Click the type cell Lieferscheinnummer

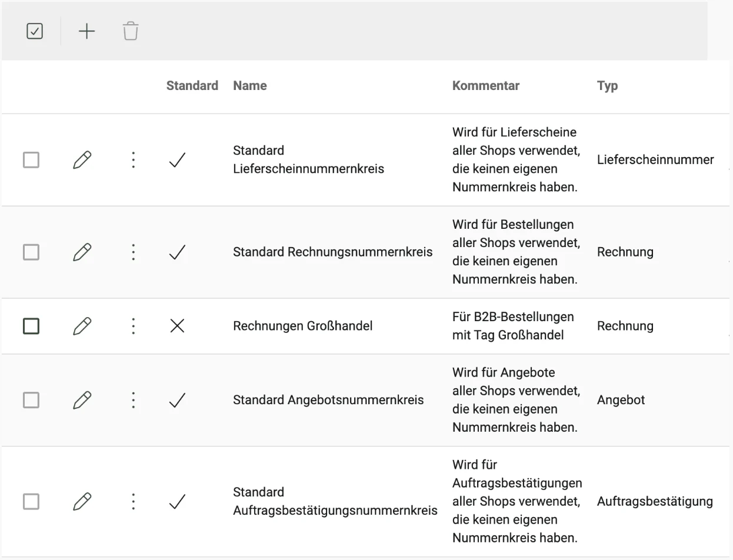point(655,160)
